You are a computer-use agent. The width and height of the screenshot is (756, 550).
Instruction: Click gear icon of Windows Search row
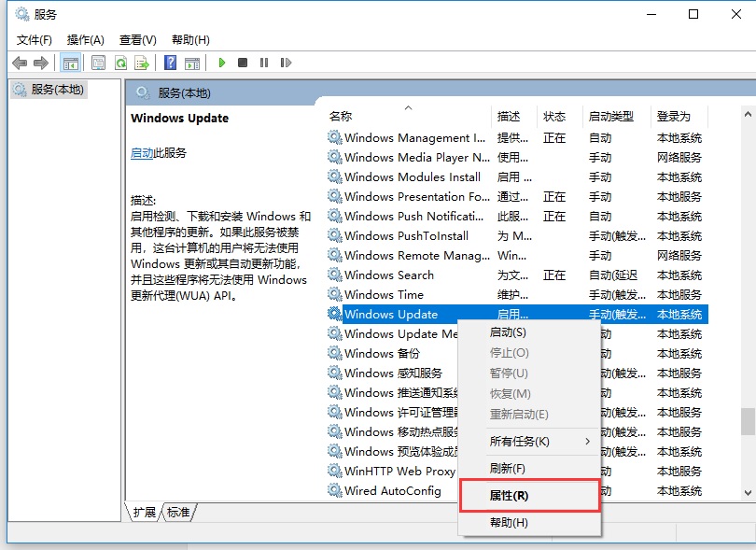pos(335,275)
